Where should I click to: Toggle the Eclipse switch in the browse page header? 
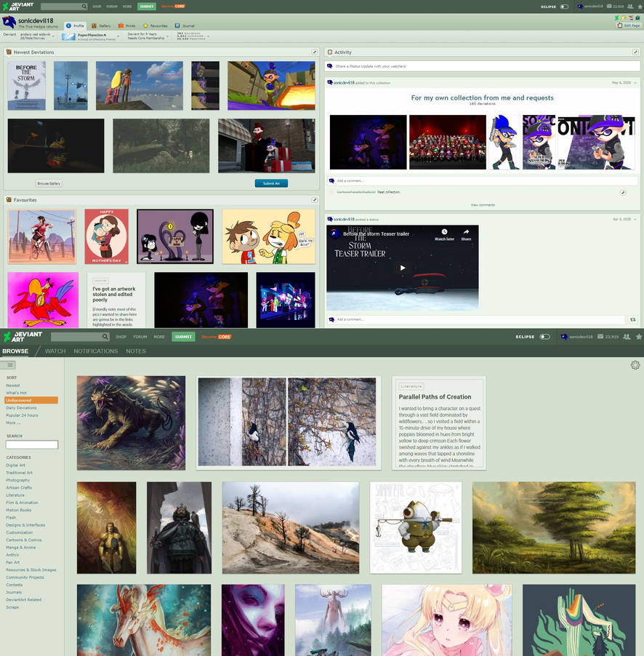pos(544,337)
